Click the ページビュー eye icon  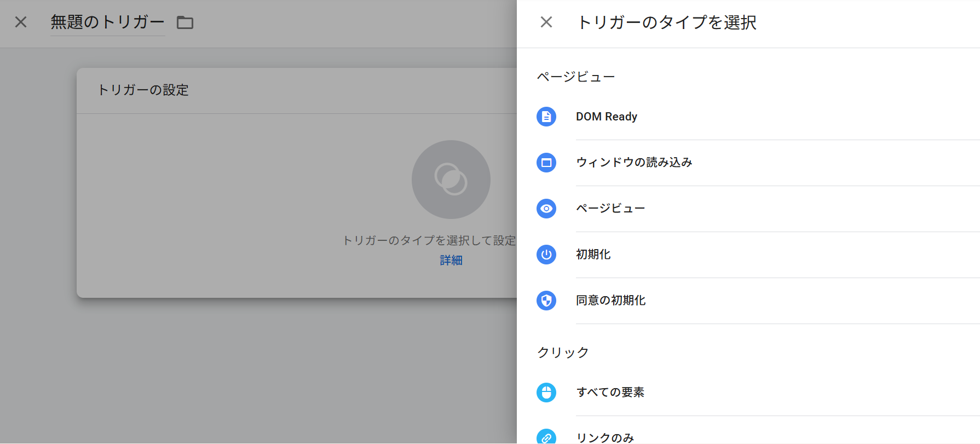546,209
